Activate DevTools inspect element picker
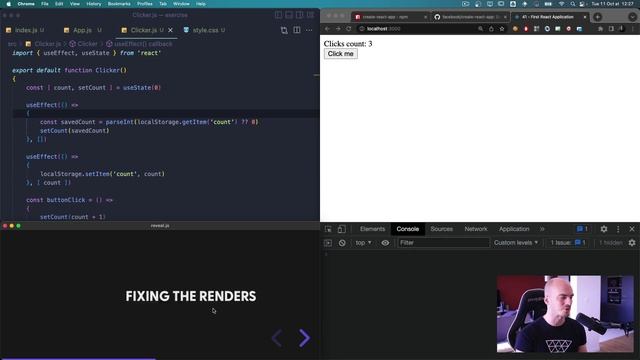640x360 pixels. point(328,229)
